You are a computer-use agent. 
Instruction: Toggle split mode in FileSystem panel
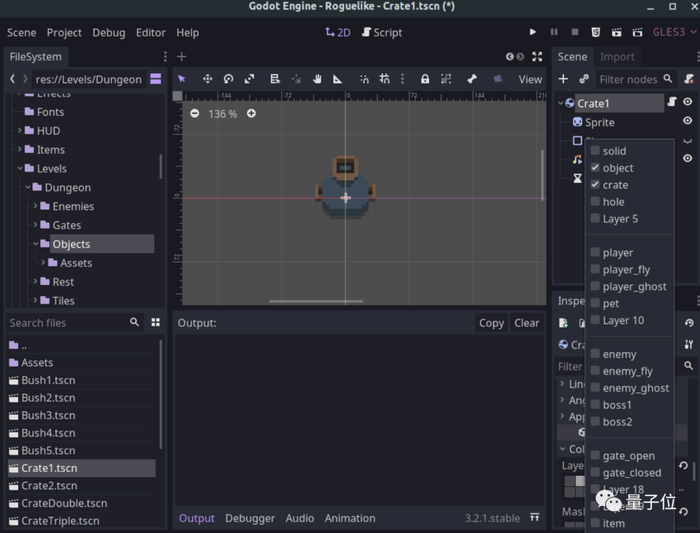(156, 79)
